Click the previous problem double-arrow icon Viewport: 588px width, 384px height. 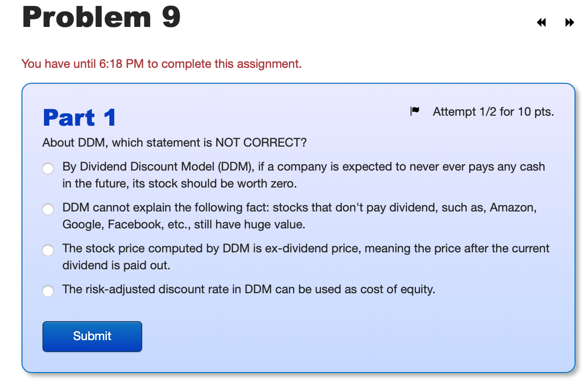click(541, 22)
